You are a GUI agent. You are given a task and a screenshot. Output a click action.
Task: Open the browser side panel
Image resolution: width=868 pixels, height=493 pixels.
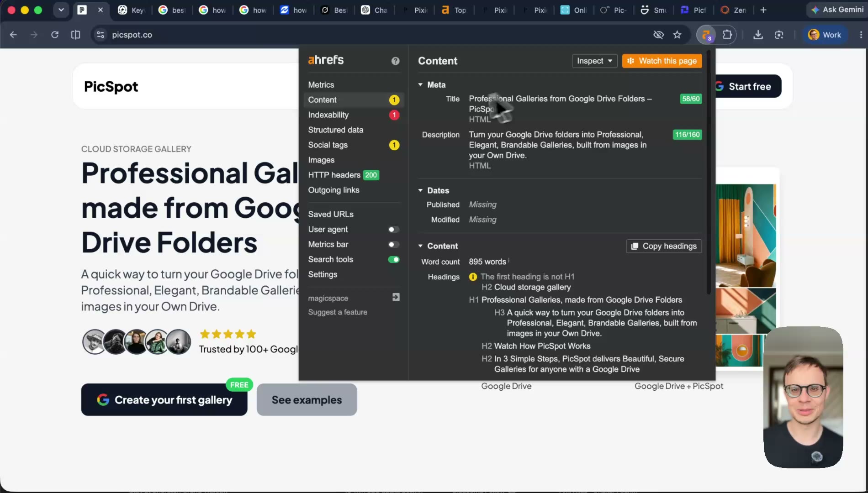coord(76,35)
